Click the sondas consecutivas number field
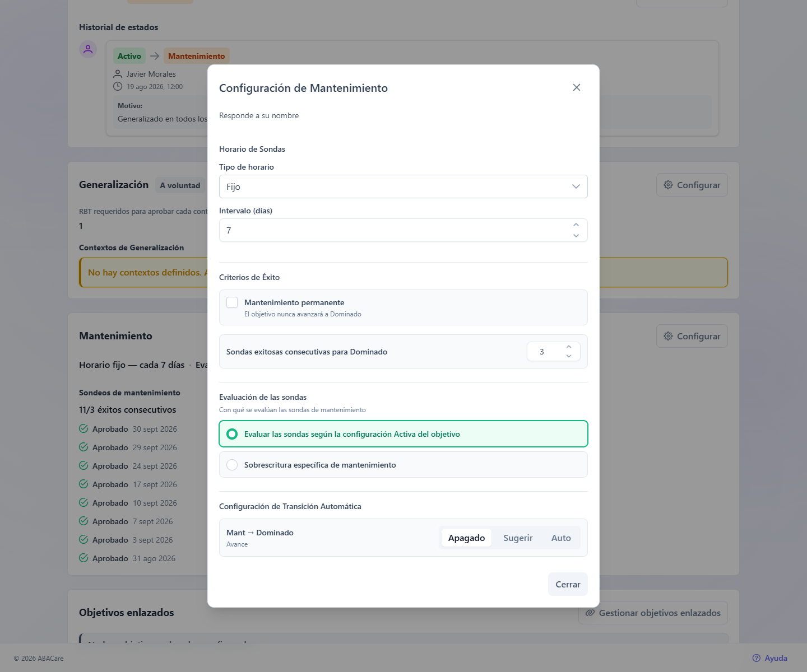807x672 pixels. (x=554, y=352)
